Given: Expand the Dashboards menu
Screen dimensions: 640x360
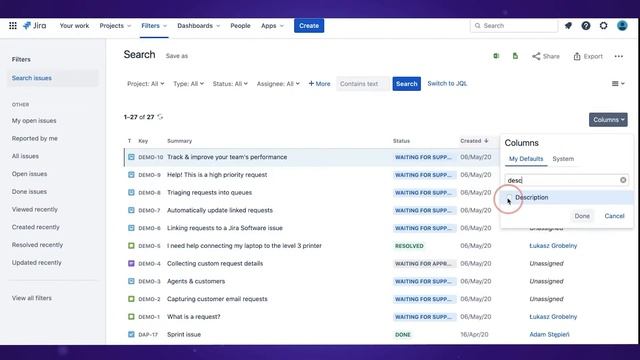Looking at the screenshot, I should 198,26.
